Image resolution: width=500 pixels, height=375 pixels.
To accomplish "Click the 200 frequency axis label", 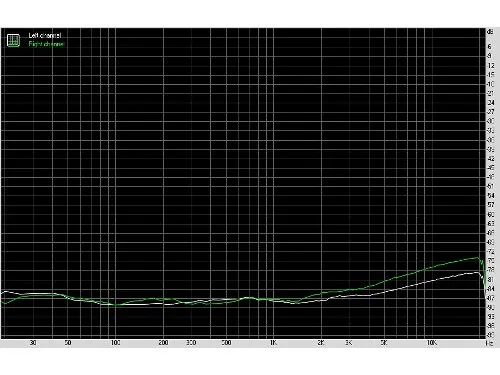I will coord(163,343).
